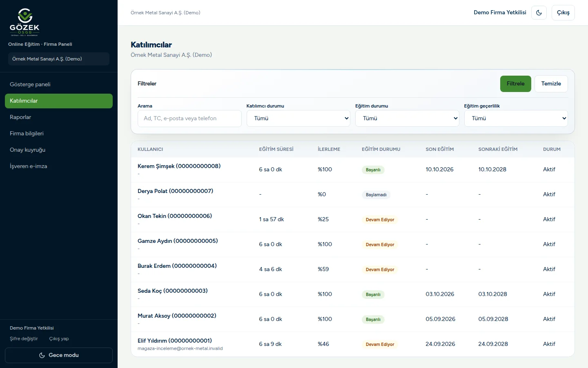
Task: Open Seda Koç (00000000003) entry
Action: tap(173, 291)
